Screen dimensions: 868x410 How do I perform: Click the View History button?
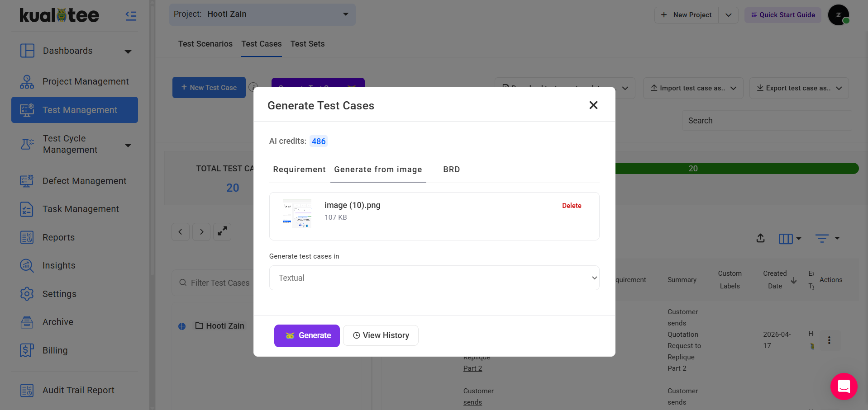tap(381, 335)
